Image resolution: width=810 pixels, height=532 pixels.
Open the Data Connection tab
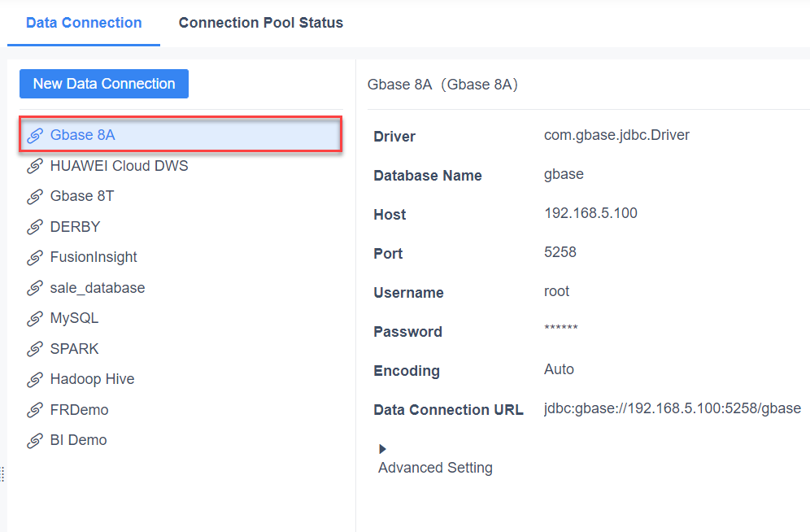84,23
